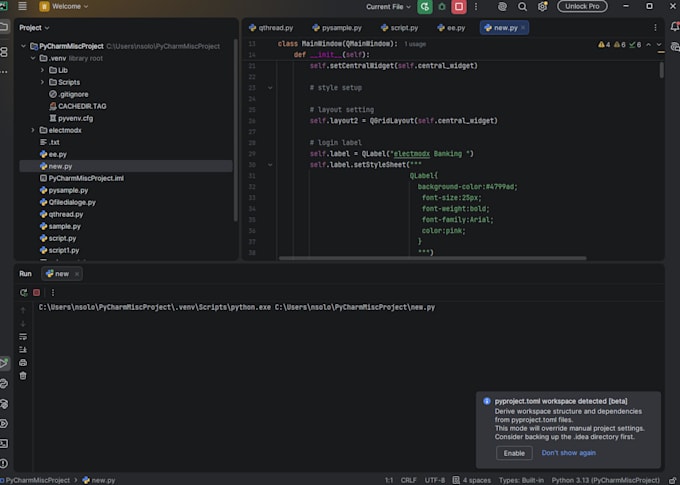
Task: Open the Structure tool window icon
Action: pyautogui.click(x=4, y=52)
